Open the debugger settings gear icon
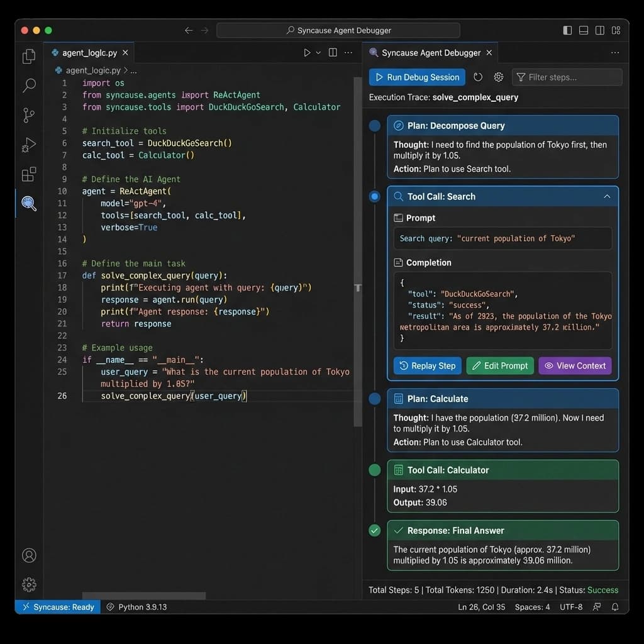 click(499, 77)
